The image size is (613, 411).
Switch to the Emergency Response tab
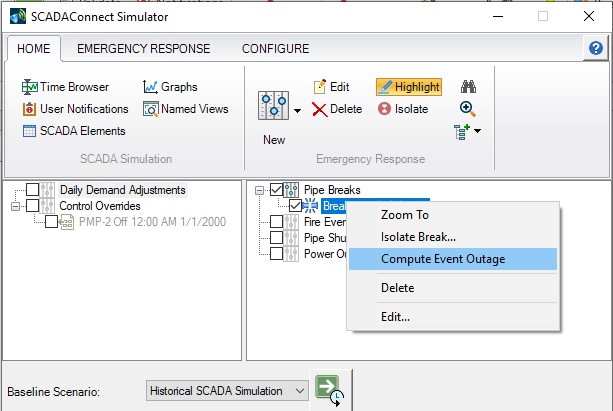143,48
